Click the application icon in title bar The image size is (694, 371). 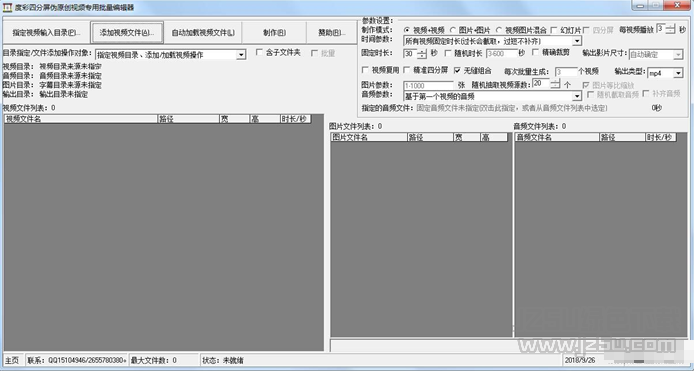pos(7,7)
